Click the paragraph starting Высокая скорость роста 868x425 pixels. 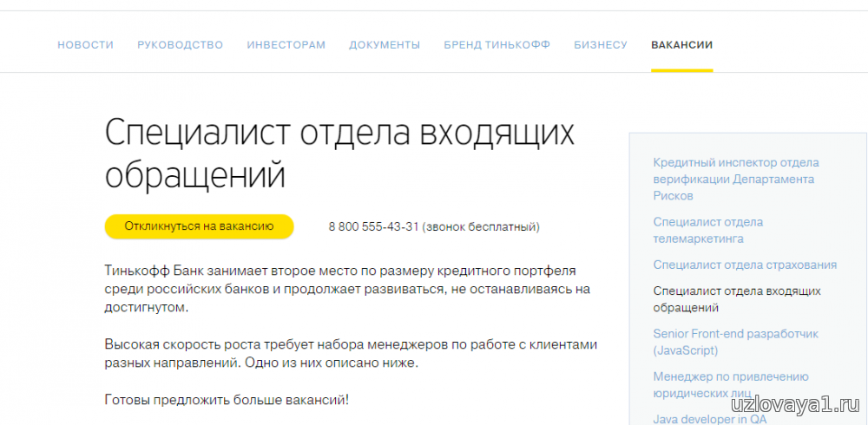click(352, 354)
